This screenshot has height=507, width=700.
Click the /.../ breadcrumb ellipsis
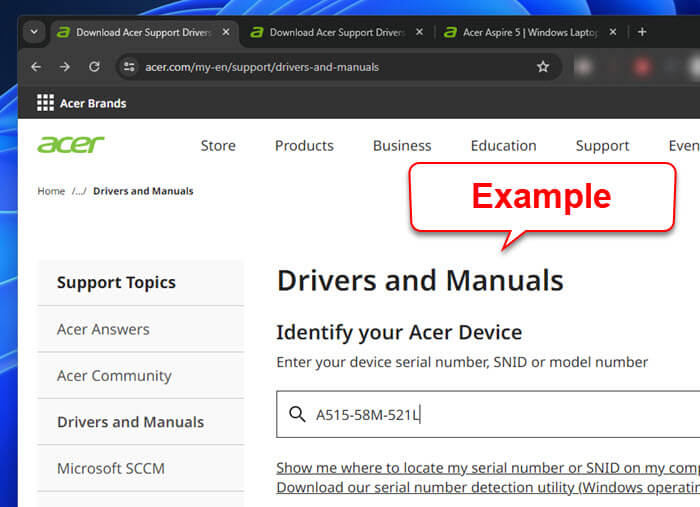coord(79,191)
